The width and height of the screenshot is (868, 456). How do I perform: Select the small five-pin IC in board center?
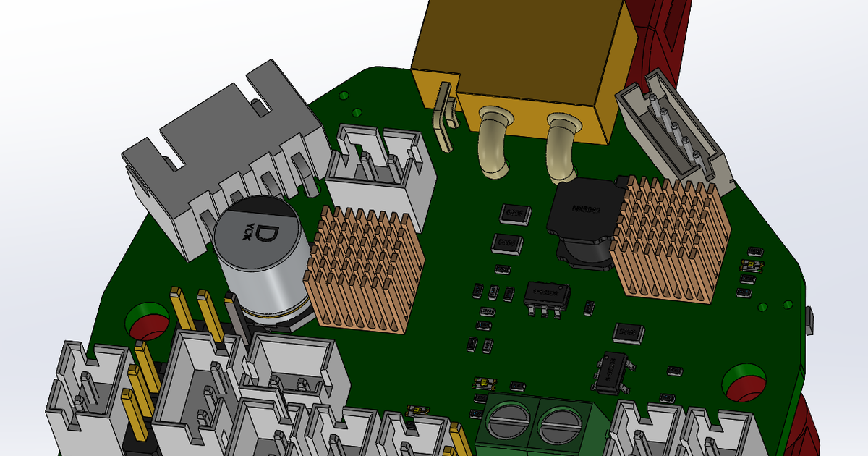click(x=545, y=297)
